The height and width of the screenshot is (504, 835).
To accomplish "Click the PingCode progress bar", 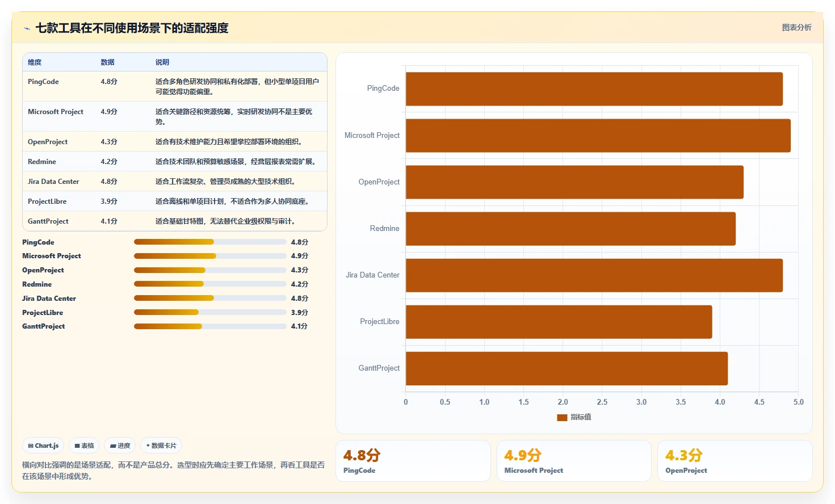I will [210, 242].
